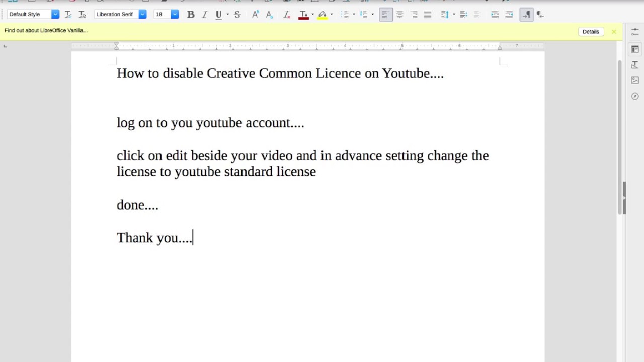Expand the Default Style paragraph style dropdown
Viewport: 644px width, 362px height.
[55, 15]
